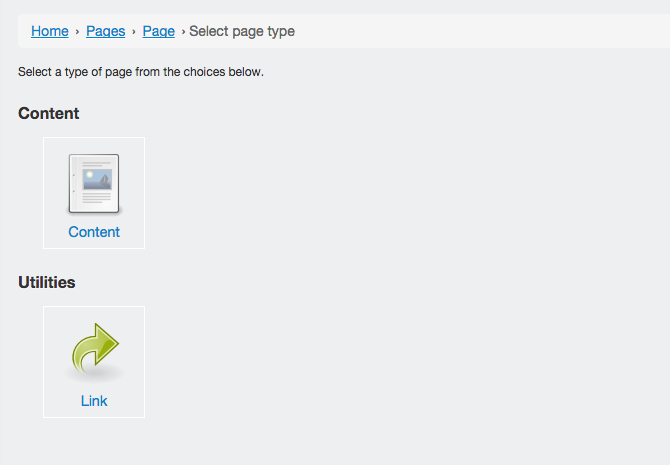670x465 pixels.
Task: Click the breadcrumb chevron separator after Pages
Action: [x=134, y=32]
